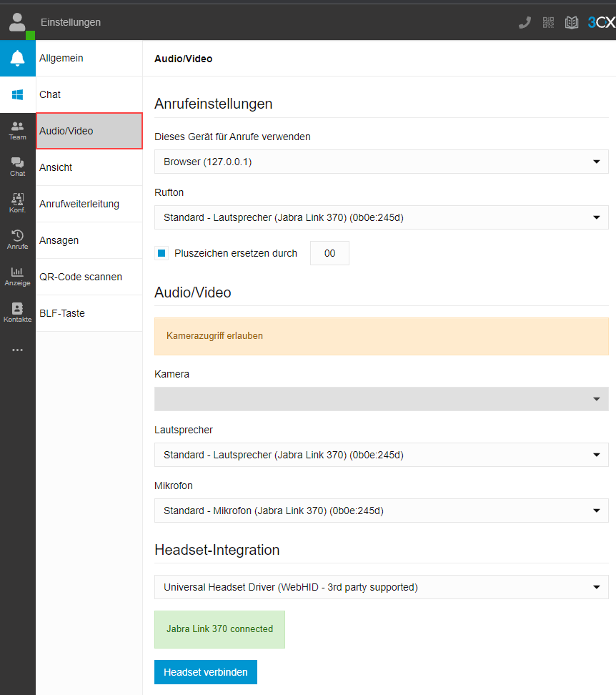Click the plus replacement 00 input field
Image resolution: width=616 pixels, height=695 pixels.
(330, 253)
